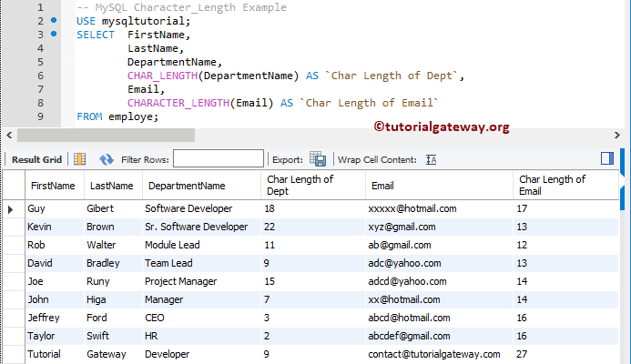
Task: Select the row pointer arrow beside Guy
Action: click(11, 208)
